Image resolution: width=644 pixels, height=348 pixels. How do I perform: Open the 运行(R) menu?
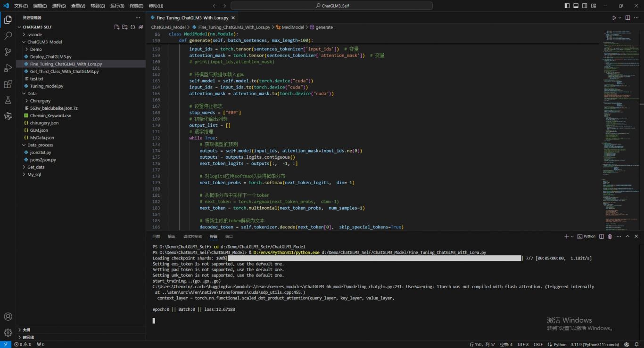tap(117, 6)
